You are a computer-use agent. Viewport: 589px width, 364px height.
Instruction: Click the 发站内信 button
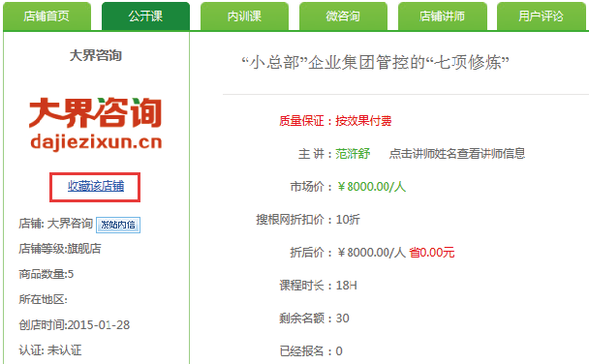point(118,225)
